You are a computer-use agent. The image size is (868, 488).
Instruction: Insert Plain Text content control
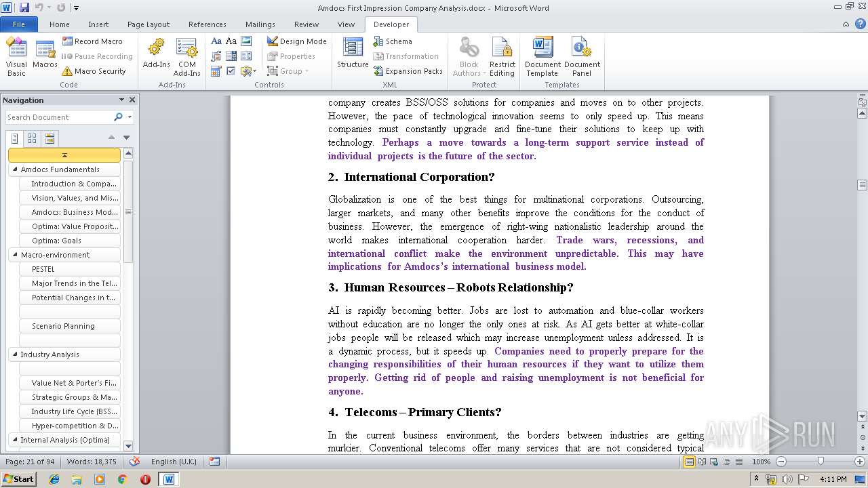[x=231, y=41]
